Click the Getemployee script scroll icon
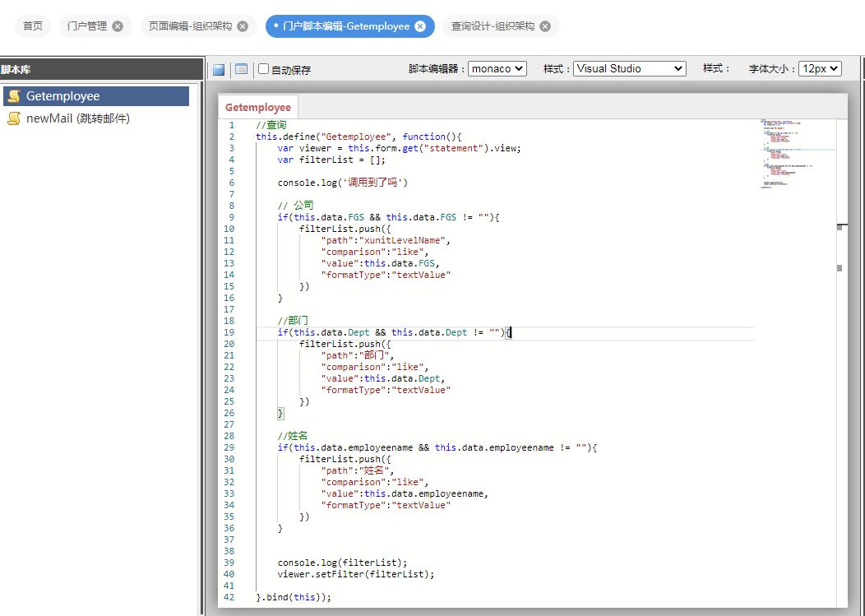This screenshot has width=865, height=616. point(14,96)
